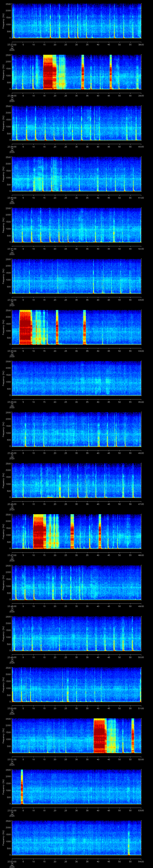Click the burst near 41s in the 23:47:00 spectrogram

(x=100, y=531)
